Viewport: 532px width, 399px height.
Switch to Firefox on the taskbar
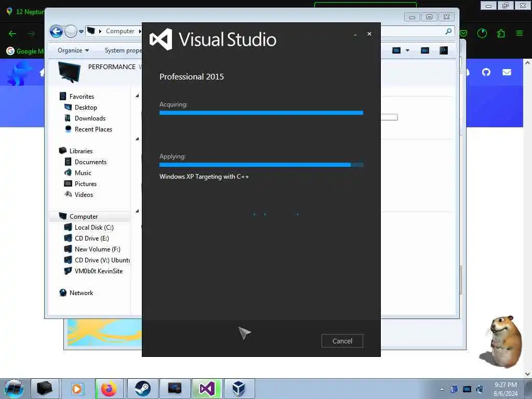[109, 389]
